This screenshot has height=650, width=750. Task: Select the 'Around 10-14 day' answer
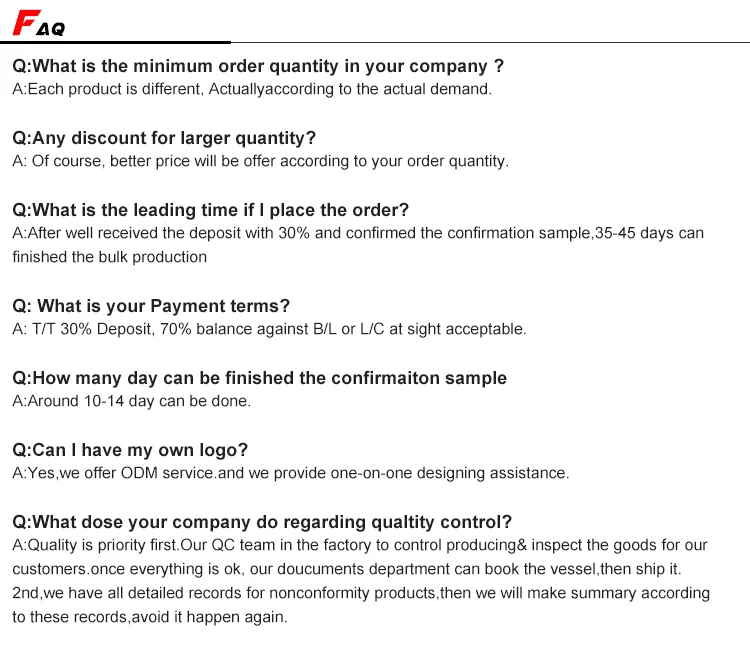pos(131,401)
